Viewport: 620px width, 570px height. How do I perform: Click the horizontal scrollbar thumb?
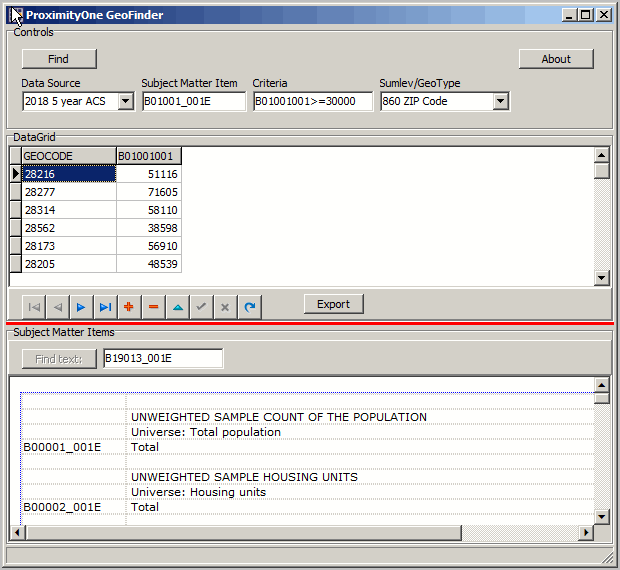click(x=244, y=532)
